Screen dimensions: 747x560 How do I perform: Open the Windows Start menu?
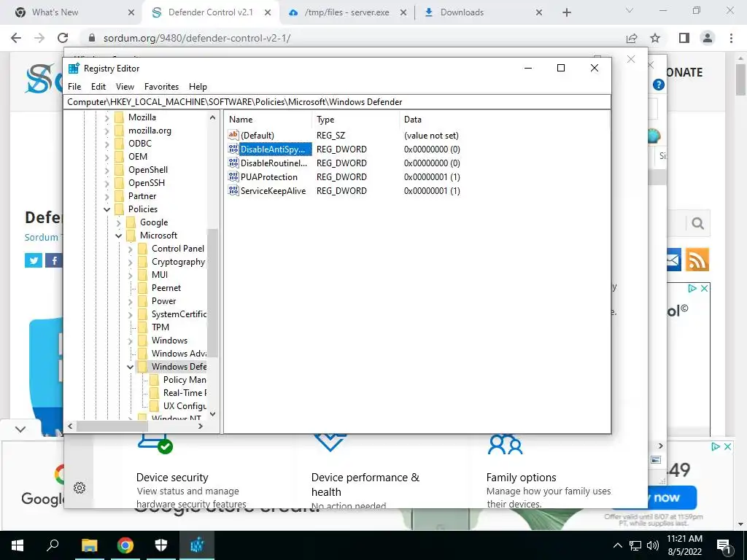click(18, 545)
